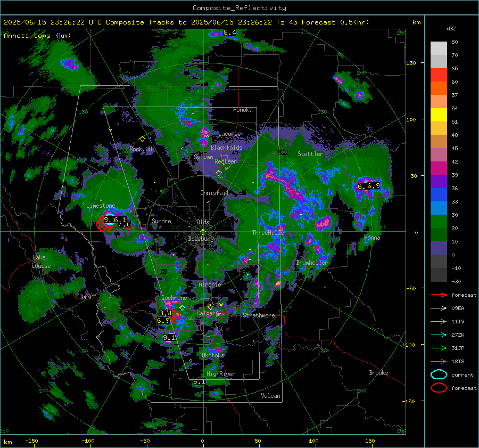Click the 7.6 tops label near Limestone
479x448 pixels.
[125, 224]
